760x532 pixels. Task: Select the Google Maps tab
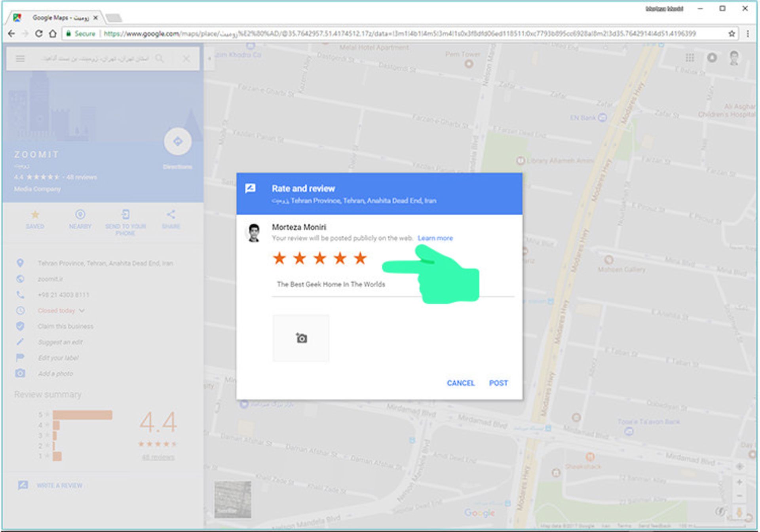pyautogui.click(x=55, y=18)
